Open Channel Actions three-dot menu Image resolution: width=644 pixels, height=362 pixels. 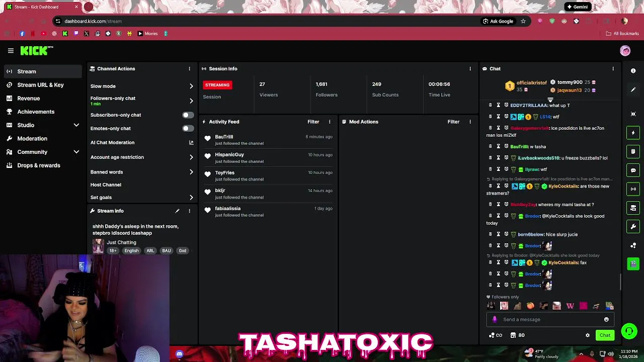189,69
